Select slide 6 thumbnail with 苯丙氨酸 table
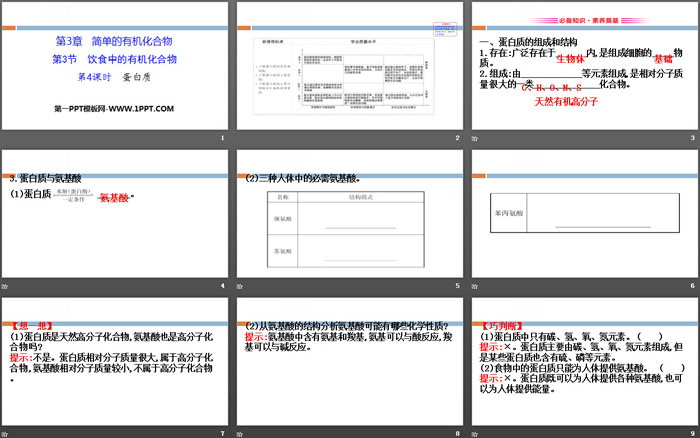Screen dimensions: 700x438 point(585,213)
